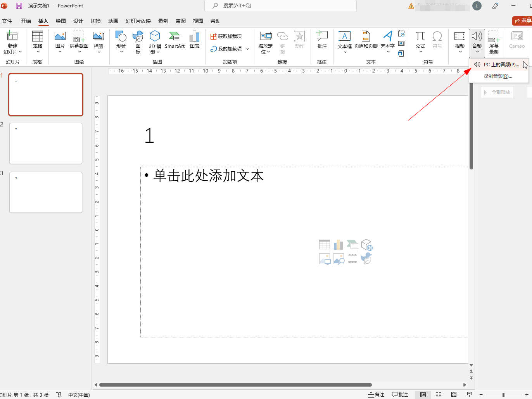Viewport: 532px width, 399px height.
Task: Insert a Text Box (文本框)
Action: pyautogui.click(x=344, y=42)
